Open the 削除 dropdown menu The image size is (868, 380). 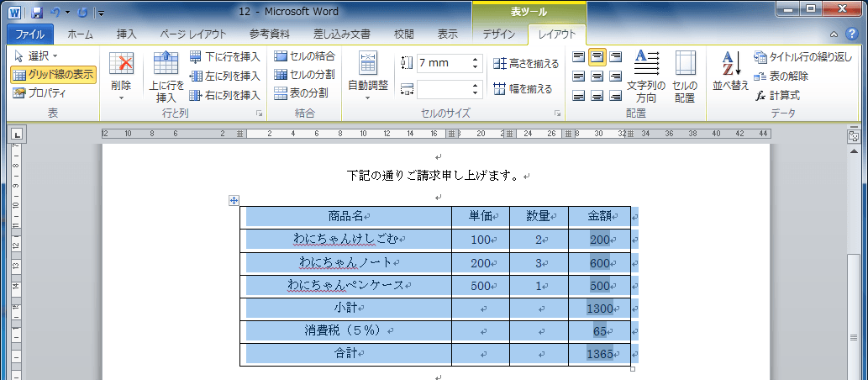[x=121, y=77]
